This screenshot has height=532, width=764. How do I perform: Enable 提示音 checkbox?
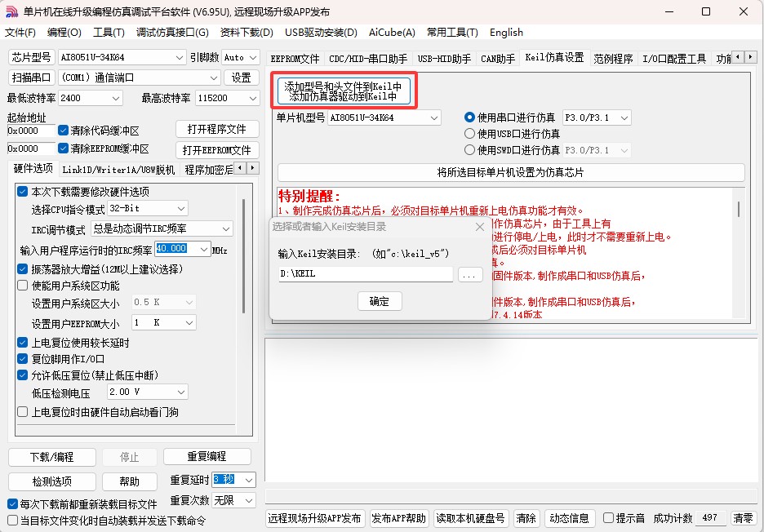(x=608, y=518)
